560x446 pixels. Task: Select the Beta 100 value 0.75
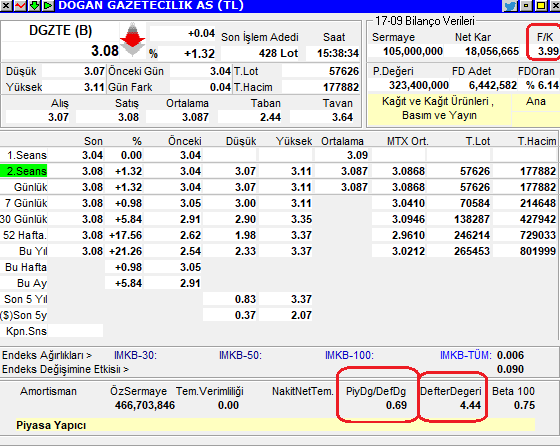(x=524, y=405)
